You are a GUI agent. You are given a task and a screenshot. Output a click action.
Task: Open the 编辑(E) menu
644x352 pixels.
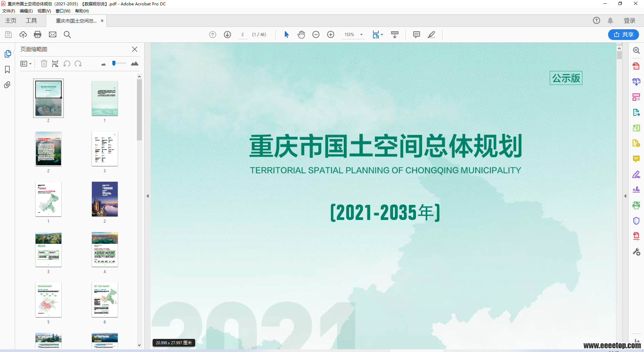[x=26, y=11]
